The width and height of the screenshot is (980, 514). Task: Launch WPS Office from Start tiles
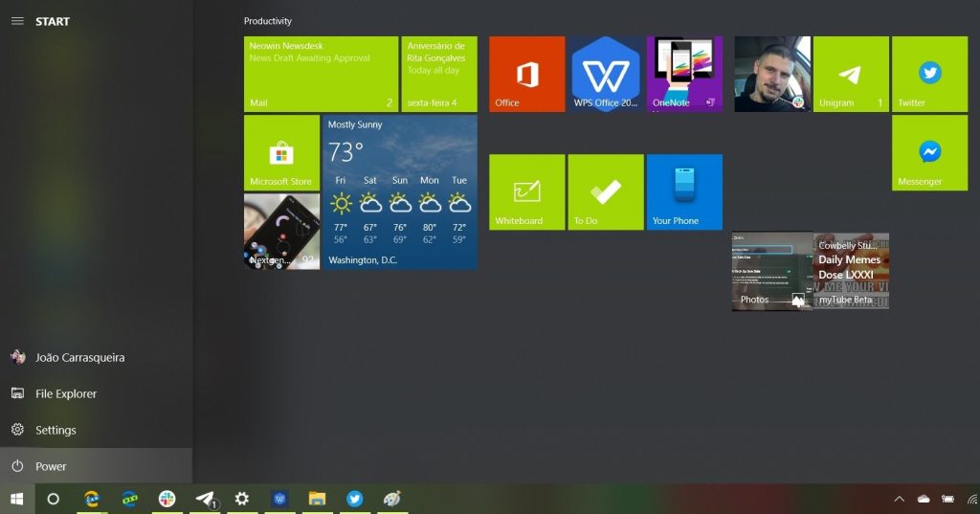tap(605, 75)
